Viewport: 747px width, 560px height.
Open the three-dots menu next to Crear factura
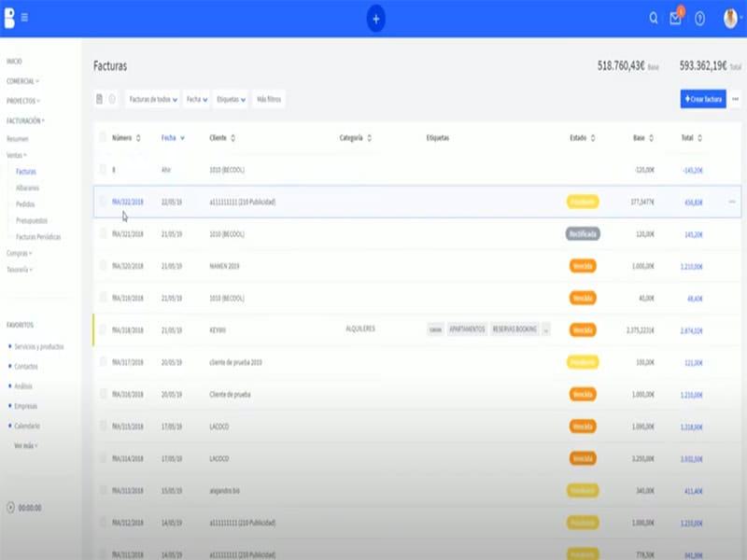(x=736, y=99)
